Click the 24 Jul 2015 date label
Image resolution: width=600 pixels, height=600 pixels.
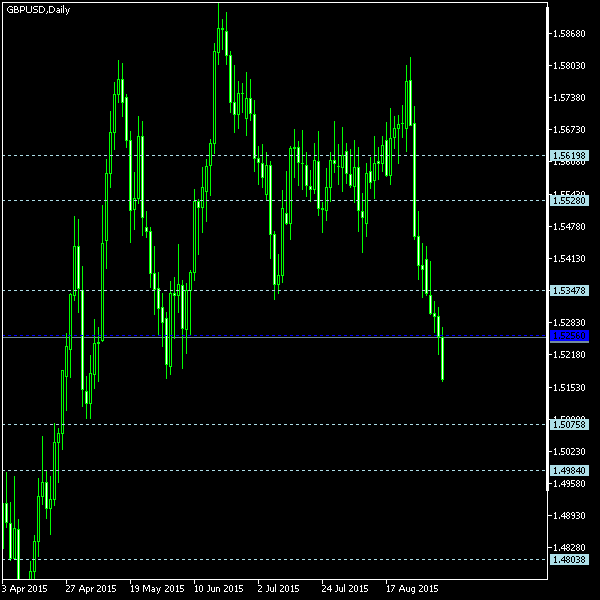point(345,589)
